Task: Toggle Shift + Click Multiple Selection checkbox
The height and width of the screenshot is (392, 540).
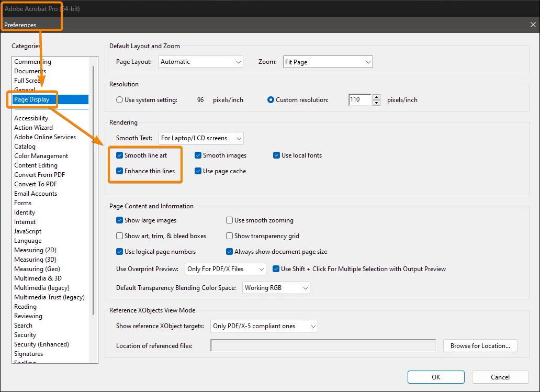Action: tap(276, 268)
